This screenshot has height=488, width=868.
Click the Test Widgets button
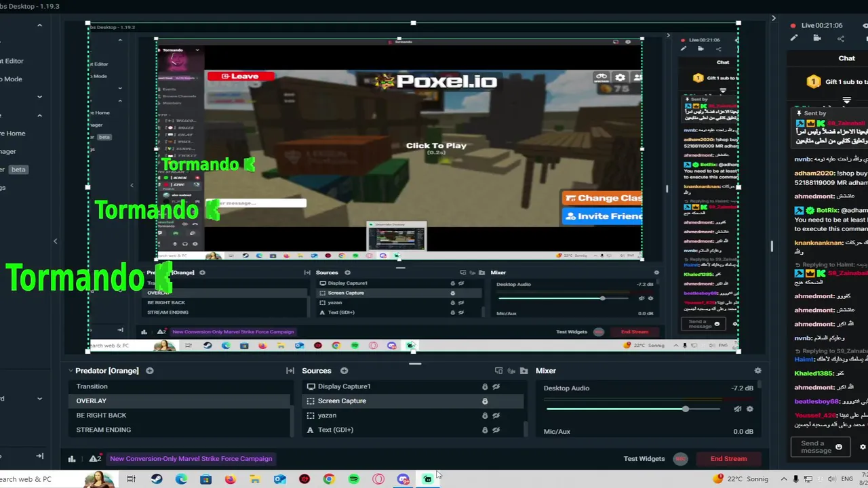(644, 459)
